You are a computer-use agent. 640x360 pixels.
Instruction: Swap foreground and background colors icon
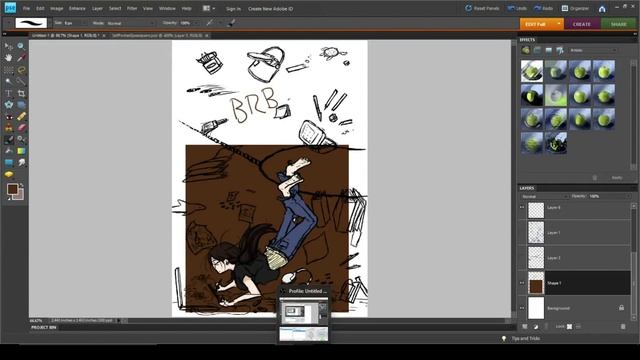pyautogui.click(x=21, y=185)
